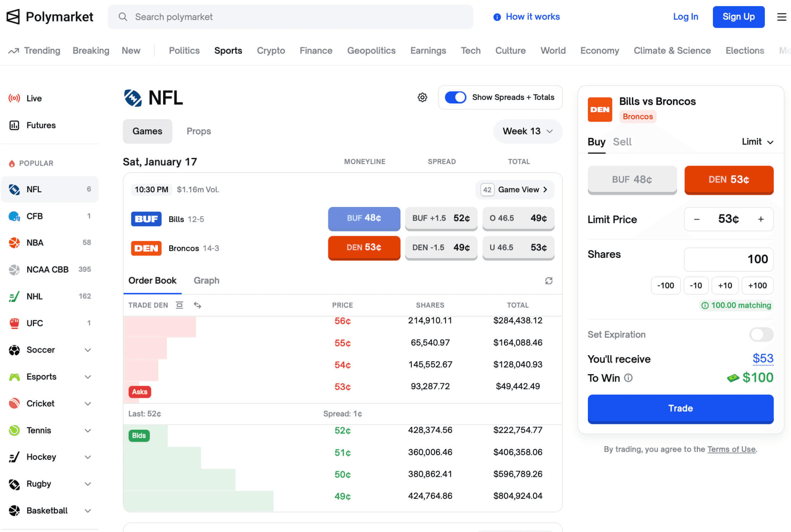Enable the Set Expiration switch
Image resolution: width=791 pixels, height=532 pixels.
pos(761,334)
